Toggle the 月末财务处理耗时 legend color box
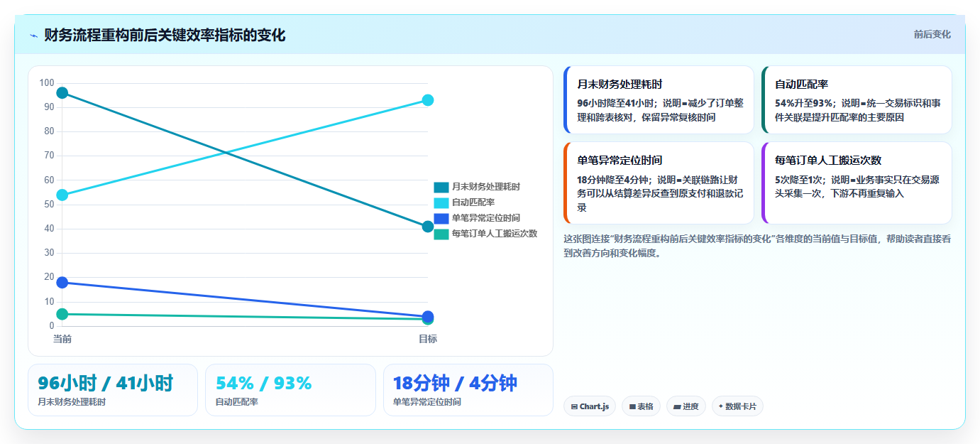Screen dimensions: 980x444 (x=441, y=187)
